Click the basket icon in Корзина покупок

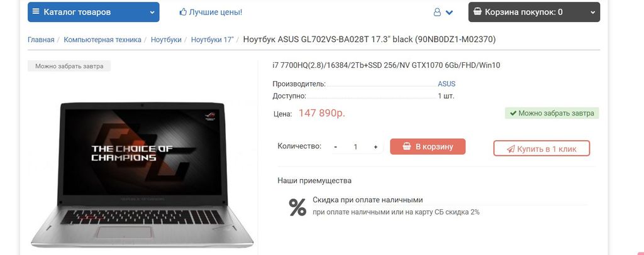coord(478,11)
